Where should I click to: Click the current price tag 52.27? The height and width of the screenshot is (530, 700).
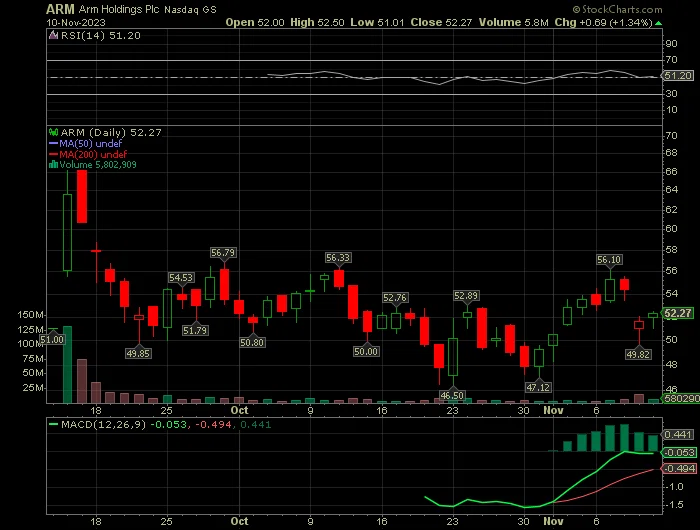pyautogui.click(x=678, y=313)
